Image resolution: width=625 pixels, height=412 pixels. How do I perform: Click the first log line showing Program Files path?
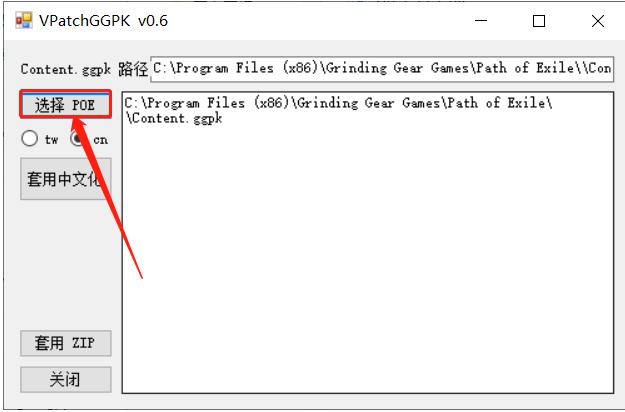click(x=338, y=103)
